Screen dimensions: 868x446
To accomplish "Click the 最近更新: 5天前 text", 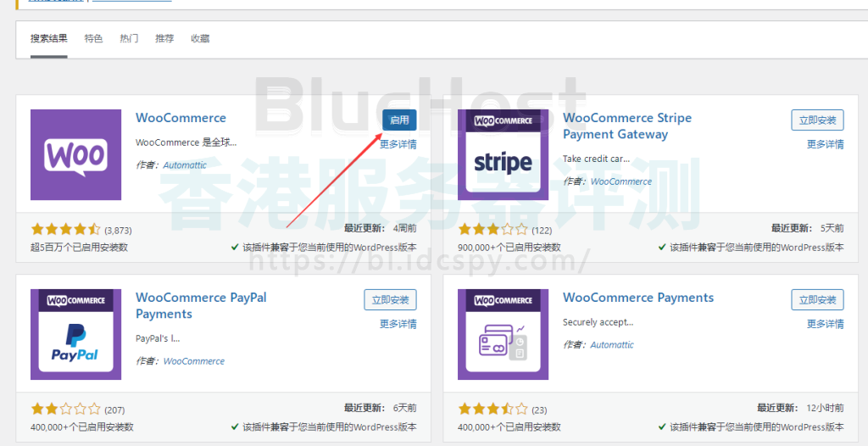I will tap(808, 228).
